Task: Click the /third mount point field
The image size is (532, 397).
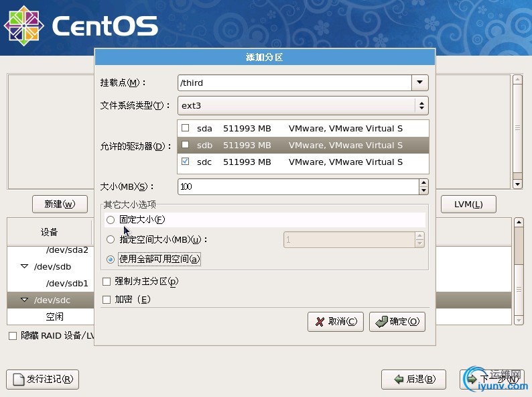Action: 295,82
